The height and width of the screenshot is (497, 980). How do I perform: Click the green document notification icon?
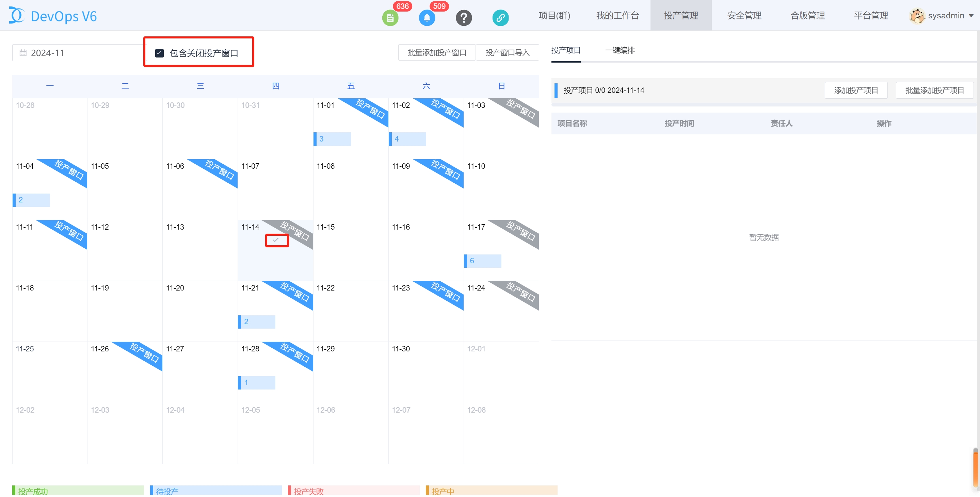pos(390,17)
